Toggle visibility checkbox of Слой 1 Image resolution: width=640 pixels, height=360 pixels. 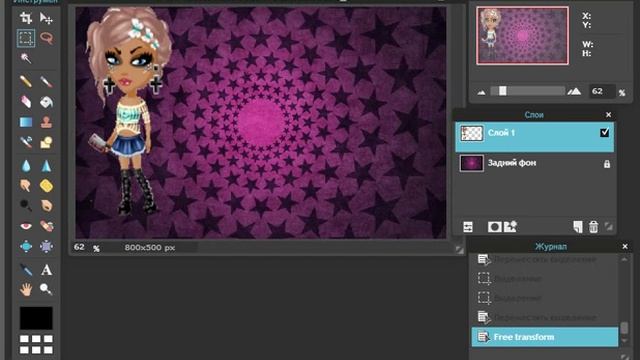[604, 133]
